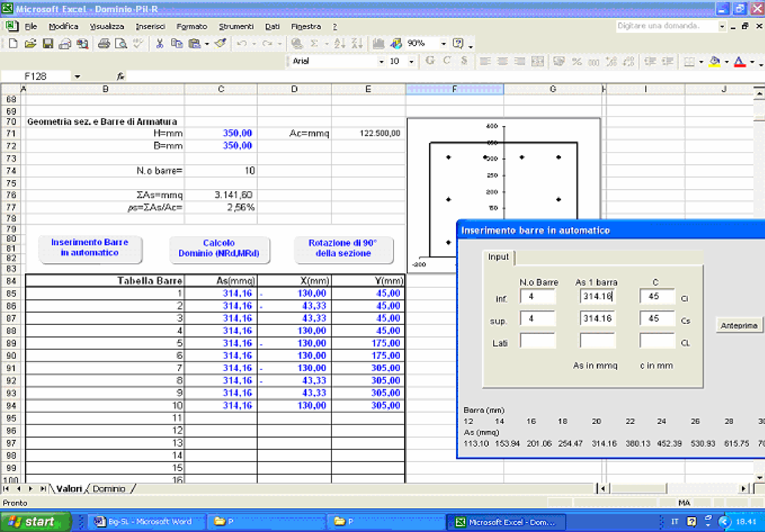This screenshot has width=765, height=532.
Task: Click the Merge and Center icon
Action: click(x=538, y=62)
